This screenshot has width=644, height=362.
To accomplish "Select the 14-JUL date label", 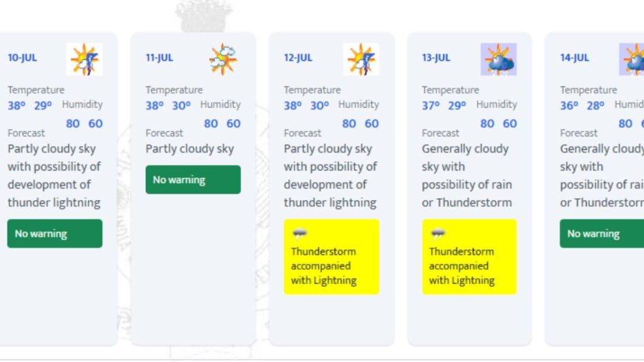I will coord(575,58).
